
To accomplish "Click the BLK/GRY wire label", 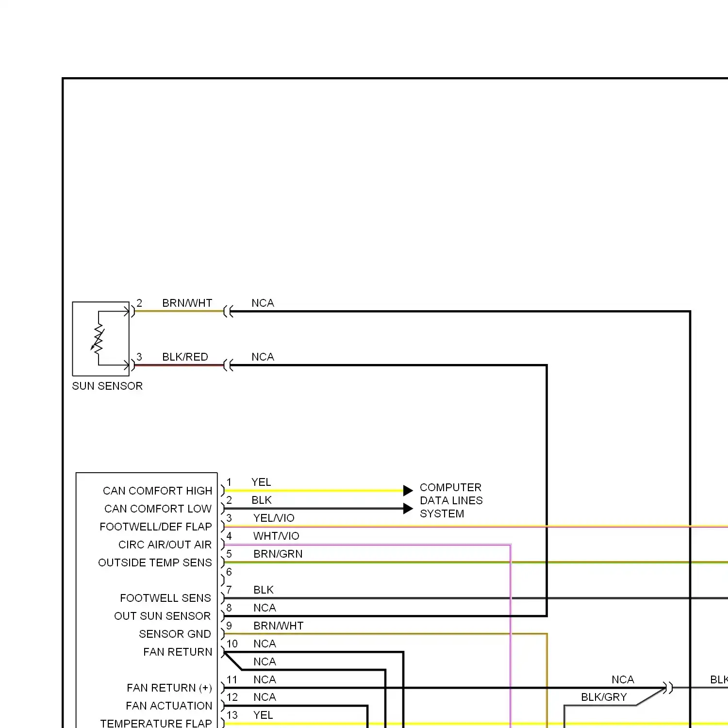I will [x=604, y=697].
